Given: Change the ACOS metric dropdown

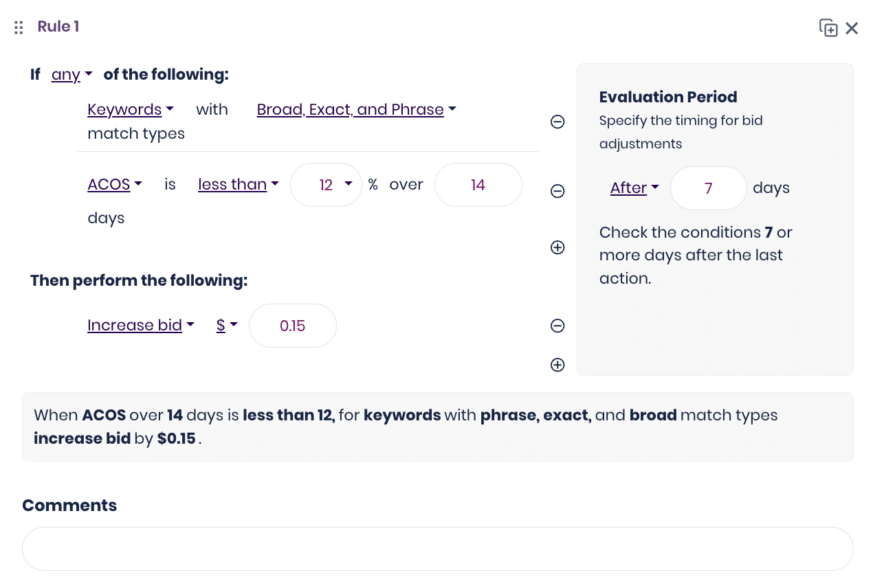Looking at the screenshot, I should 115,184.
